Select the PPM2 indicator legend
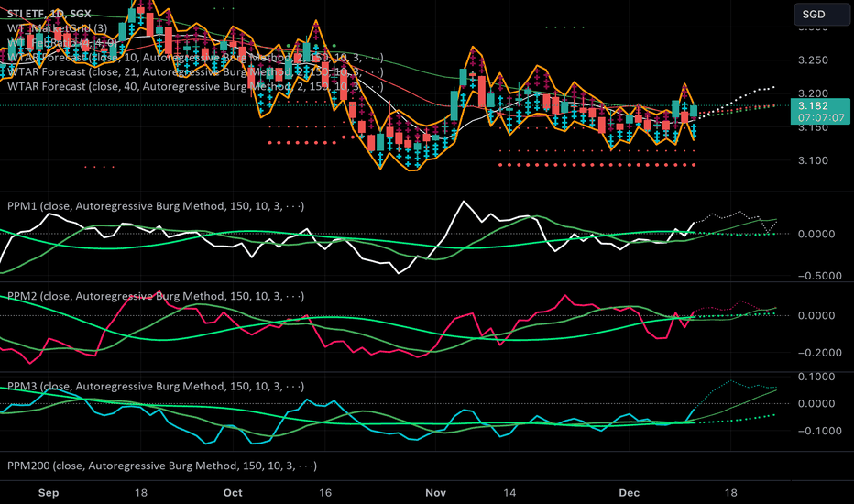This screenshot has height=504, width=854. 156,296
